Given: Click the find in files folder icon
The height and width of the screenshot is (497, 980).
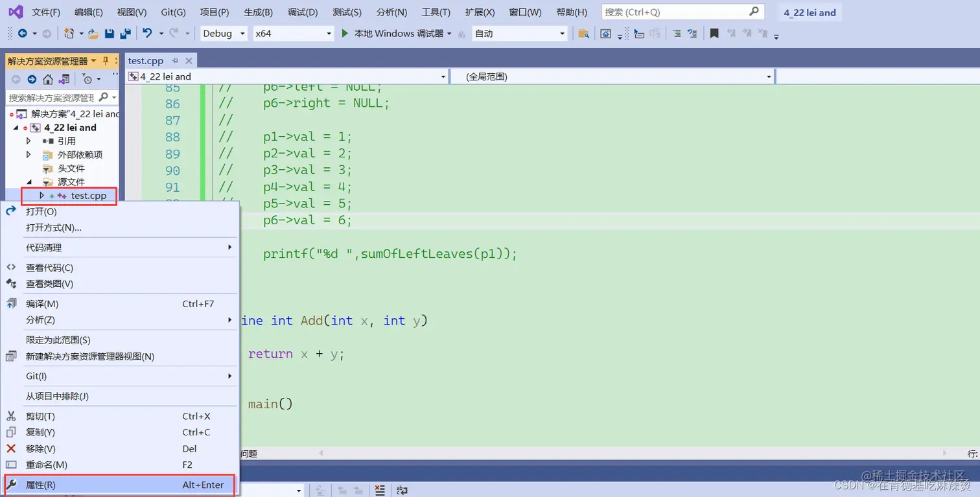Looking at the screenshot, I should point(583,34).
